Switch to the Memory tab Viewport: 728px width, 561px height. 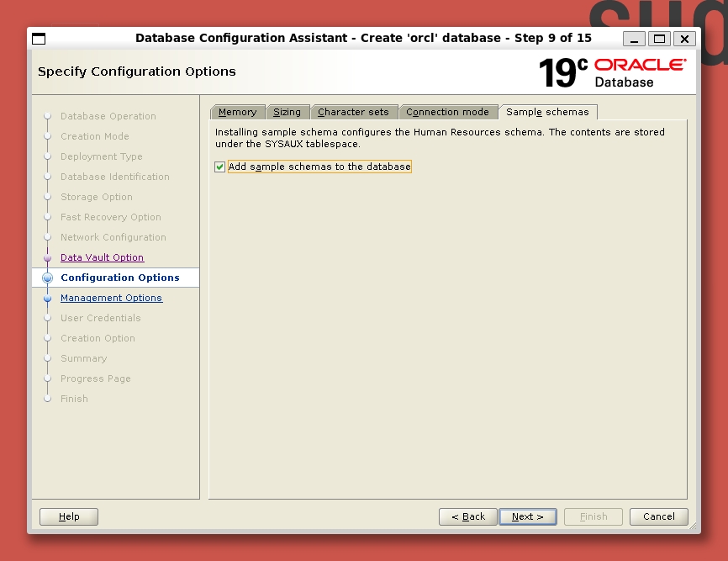point(237,112)
